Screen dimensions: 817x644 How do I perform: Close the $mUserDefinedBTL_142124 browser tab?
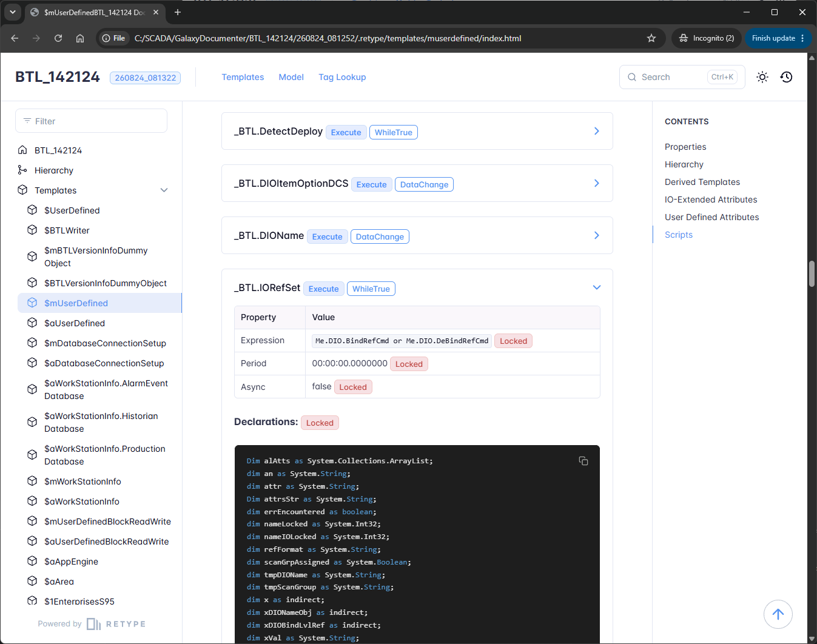point(156,12)
